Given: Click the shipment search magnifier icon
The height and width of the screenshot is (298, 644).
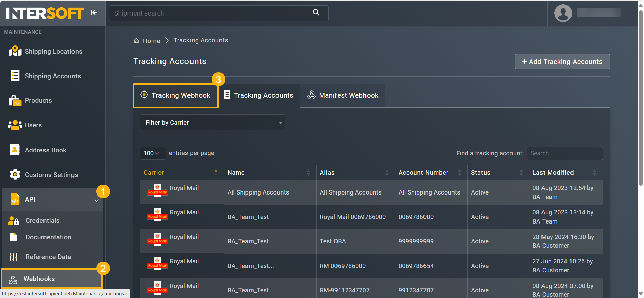Looking at the screenshot, I should point(316,12).
